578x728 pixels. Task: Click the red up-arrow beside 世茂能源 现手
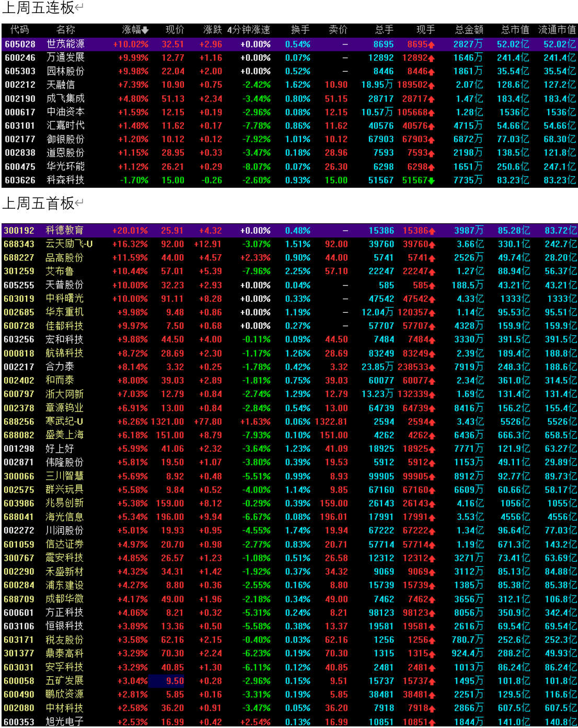click(432, 45)
